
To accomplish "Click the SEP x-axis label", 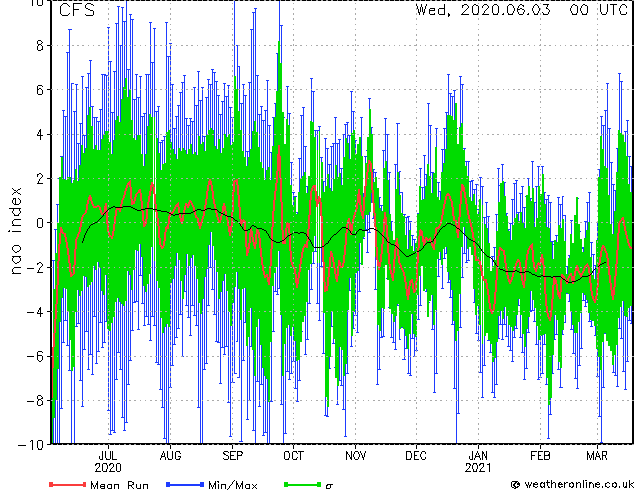I will click(x=232, y=456).
